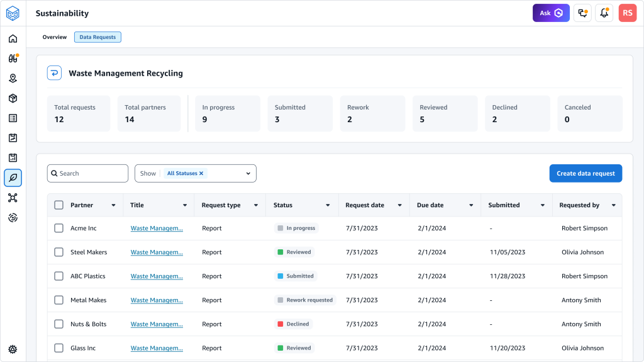Click the network nodes icon in the sidebar
Viewport: 644px width, 362px height.
pos(13,198)
